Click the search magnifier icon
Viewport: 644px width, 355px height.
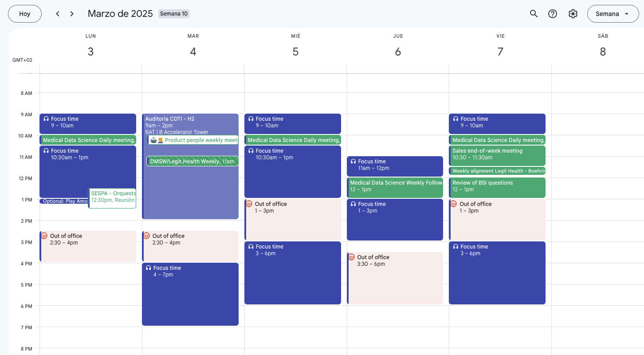(534, 14)
